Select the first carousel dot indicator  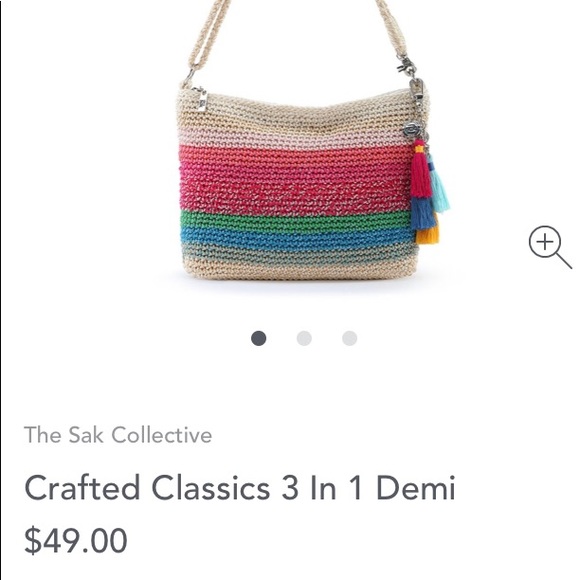[259, 338]
